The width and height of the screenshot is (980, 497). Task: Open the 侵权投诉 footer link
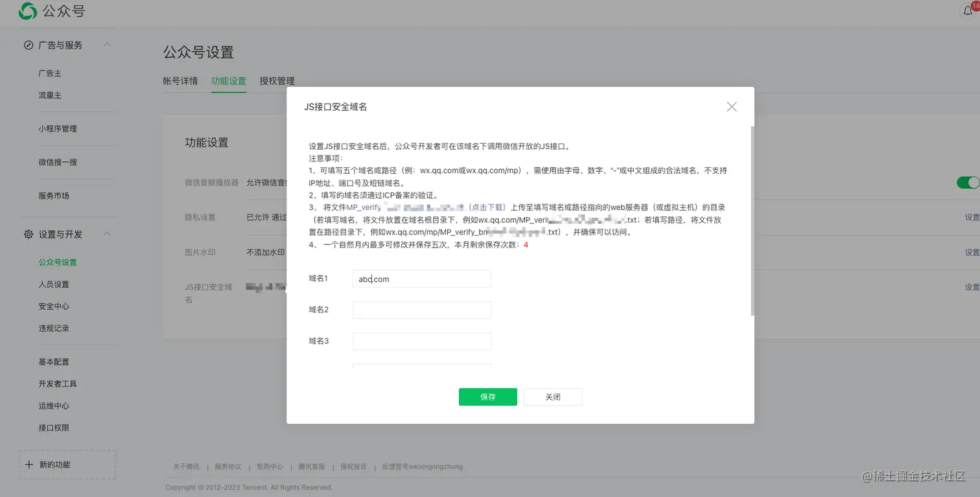click(353, 467)
